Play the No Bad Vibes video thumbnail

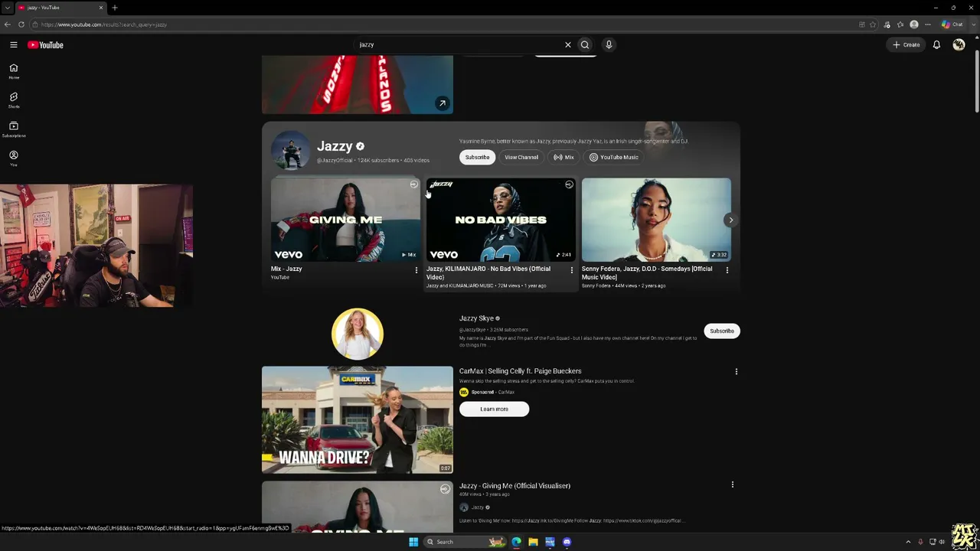(501, 220)
